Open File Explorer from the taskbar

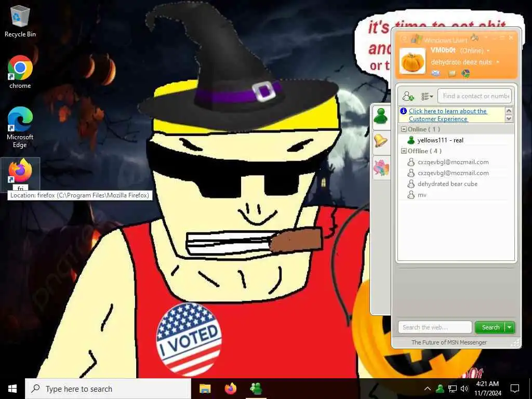tap(205, 389)
